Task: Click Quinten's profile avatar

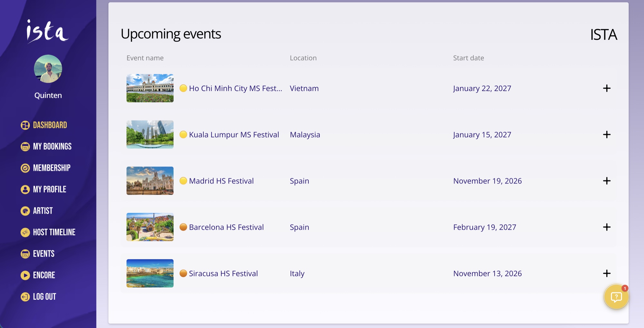Action: pos(48,68)
